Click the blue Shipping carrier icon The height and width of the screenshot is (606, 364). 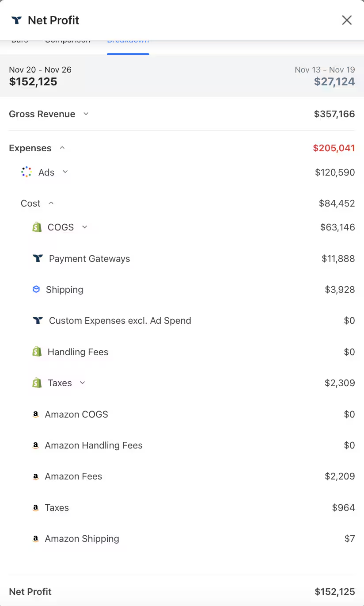(36, 289)
